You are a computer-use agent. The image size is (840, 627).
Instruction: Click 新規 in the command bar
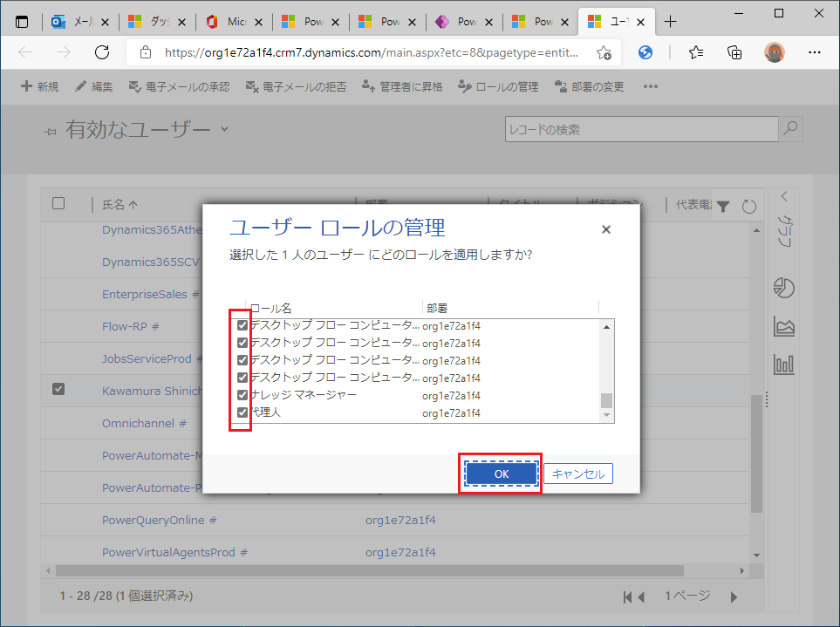(x=40, y=86)
